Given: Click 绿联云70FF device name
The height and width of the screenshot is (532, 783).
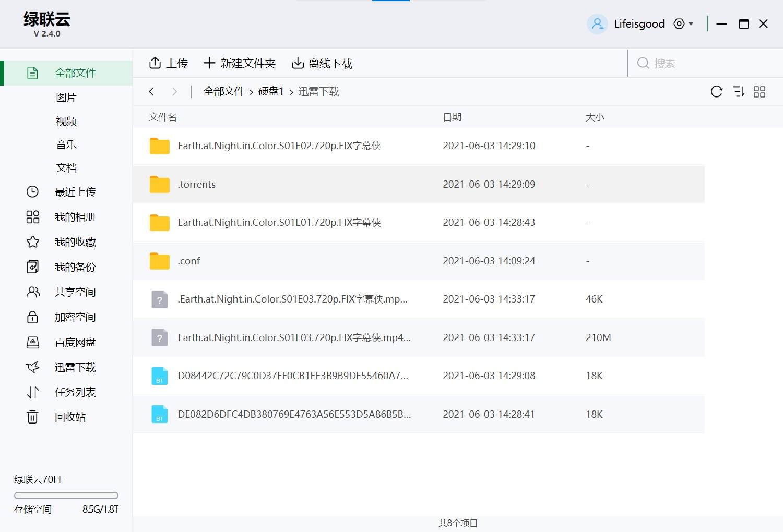Looking at the screenshot, I should click(x=39, y=479).
